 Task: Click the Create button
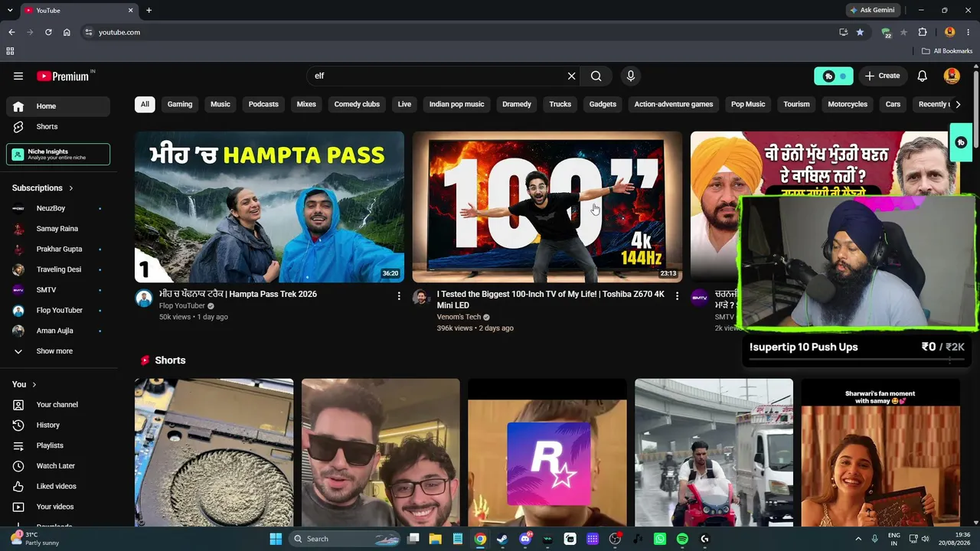(x=882, y=76)
